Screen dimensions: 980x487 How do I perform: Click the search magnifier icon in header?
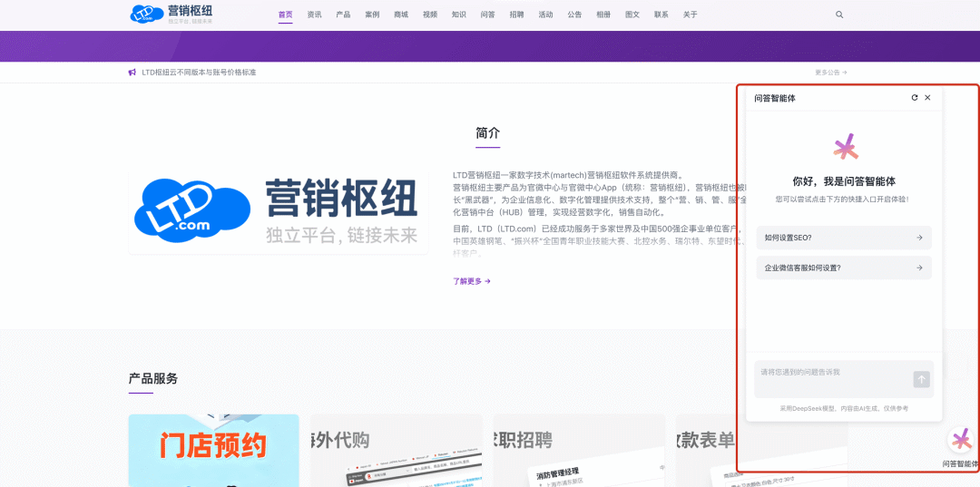[839, 15]
